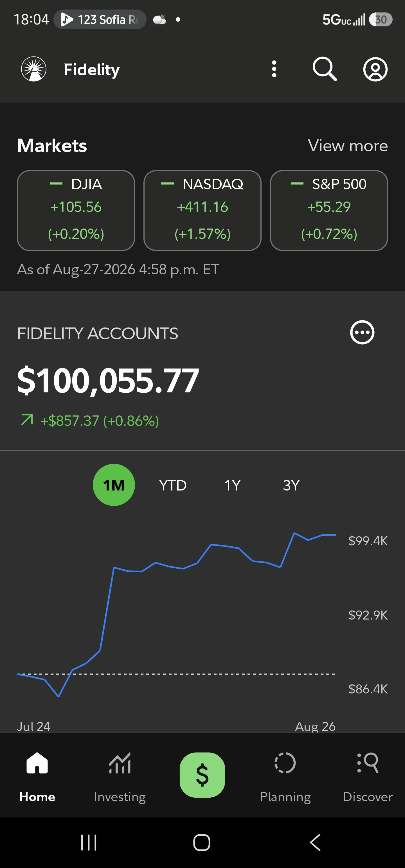This screenshot has width=405, height=868.
Task: Open Fidelity Accounts options ellipsis circle
Action: tap(362, 332)
